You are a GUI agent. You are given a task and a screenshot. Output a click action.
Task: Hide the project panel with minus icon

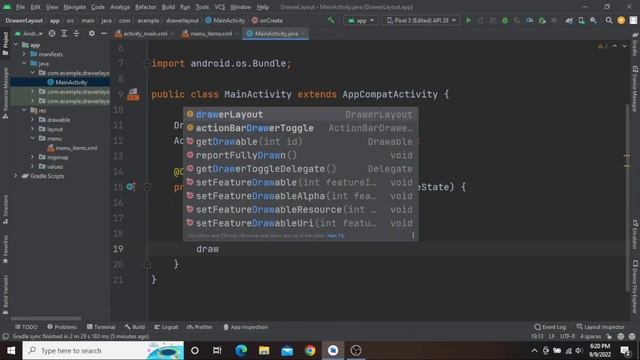tap(104, 33)
